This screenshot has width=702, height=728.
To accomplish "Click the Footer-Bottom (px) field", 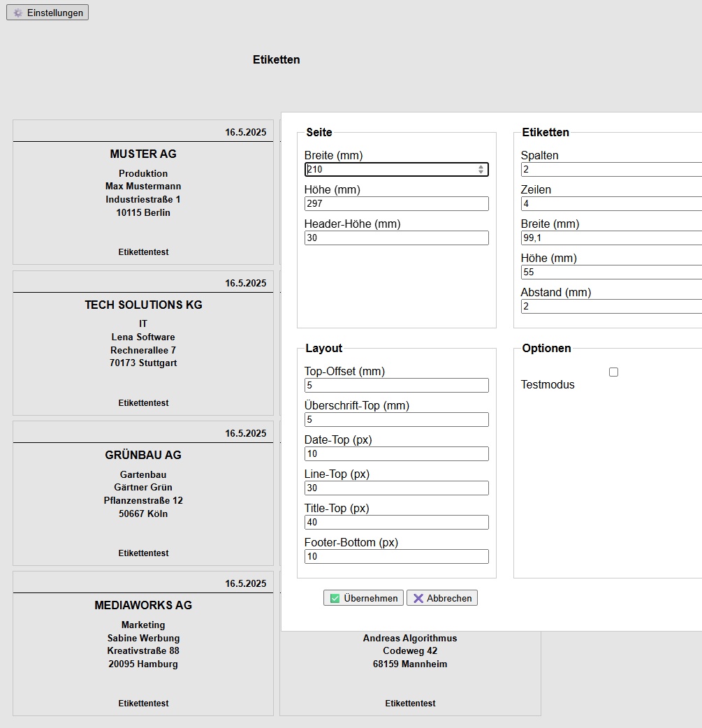I will click(396, 556).
